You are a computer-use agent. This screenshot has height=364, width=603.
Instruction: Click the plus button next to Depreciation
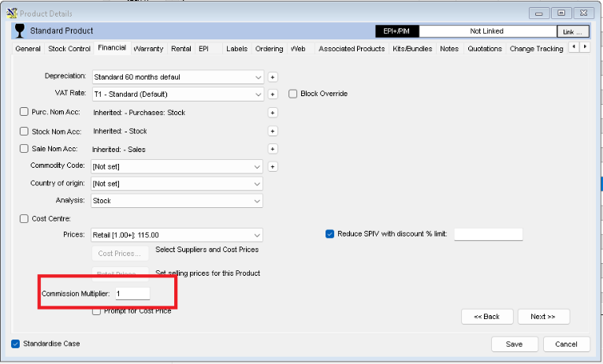point(273,77)
